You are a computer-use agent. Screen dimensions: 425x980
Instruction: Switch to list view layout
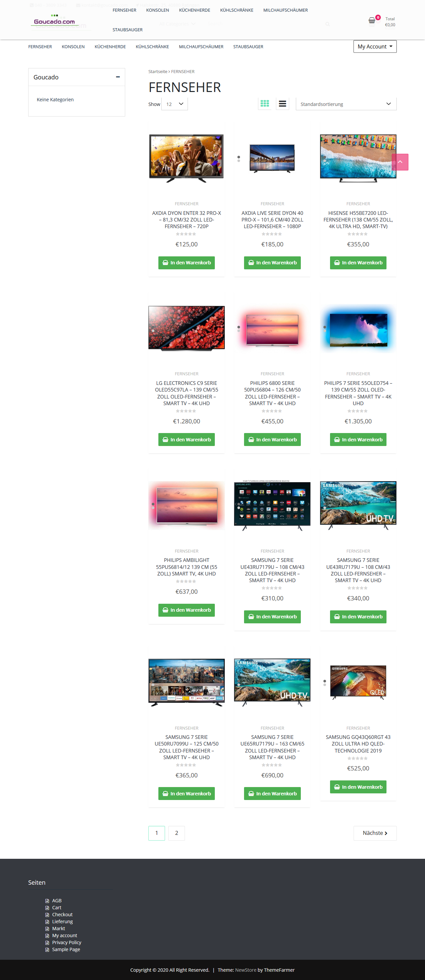click(282, 104)
